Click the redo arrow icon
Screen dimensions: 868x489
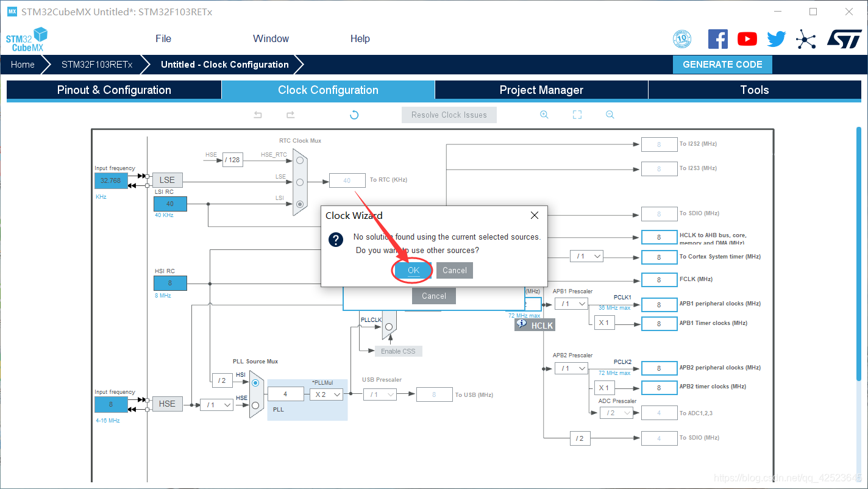tap(290, 115)
